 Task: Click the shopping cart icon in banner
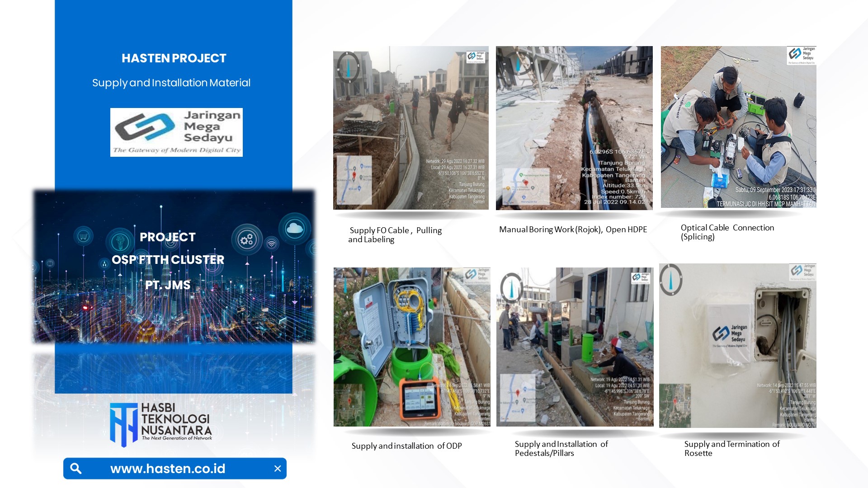coord(83,236)
